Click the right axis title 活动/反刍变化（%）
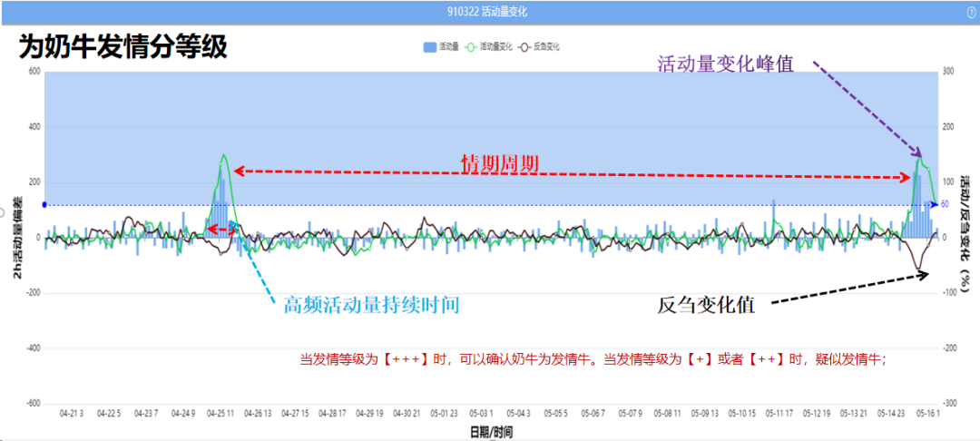 click(x=965, y=232)
